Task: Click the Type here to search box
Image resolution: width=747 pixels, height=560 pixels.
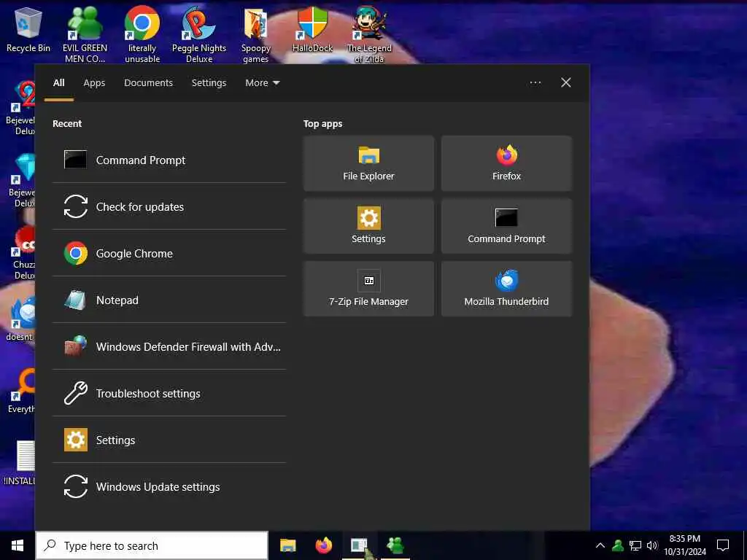Action: 152,545
